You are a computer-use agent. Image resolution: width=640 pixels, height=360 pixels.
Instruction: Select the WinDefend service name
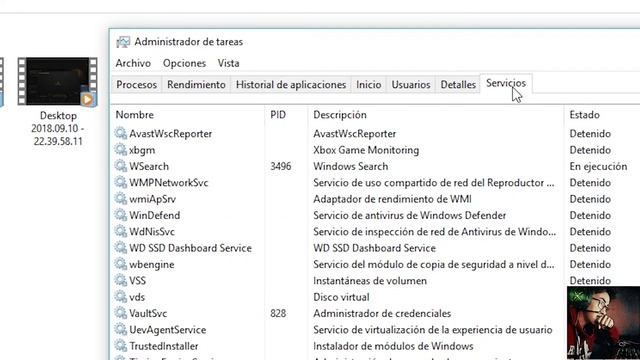(x=155, y=215)
